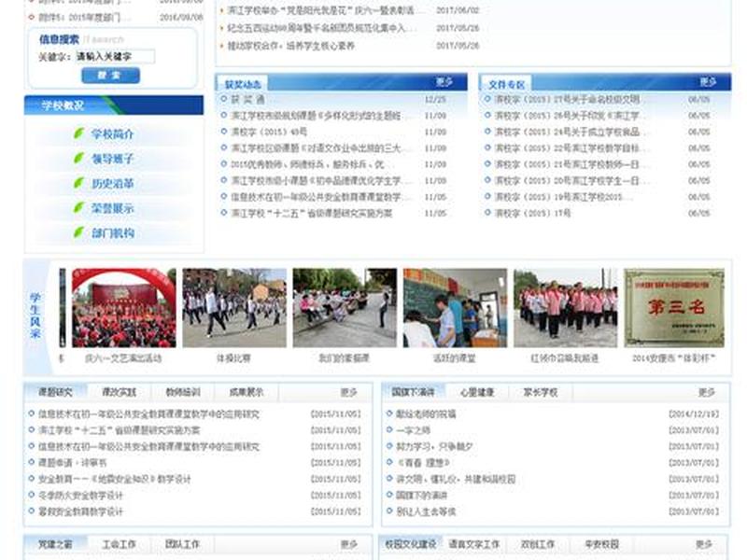This screenshot has width=747, height=560.
Task: Switch to the 心理健康 tab
Action: 477,392
